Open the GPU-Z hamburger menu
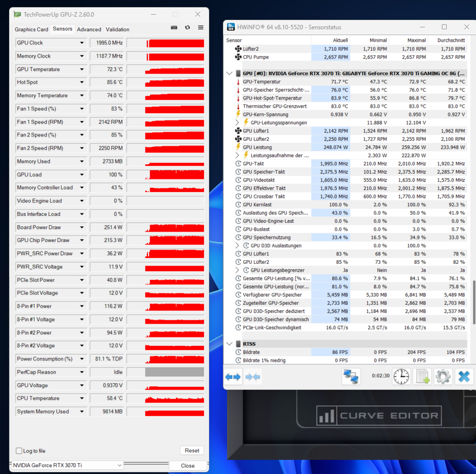 click(x=201, y=27)
